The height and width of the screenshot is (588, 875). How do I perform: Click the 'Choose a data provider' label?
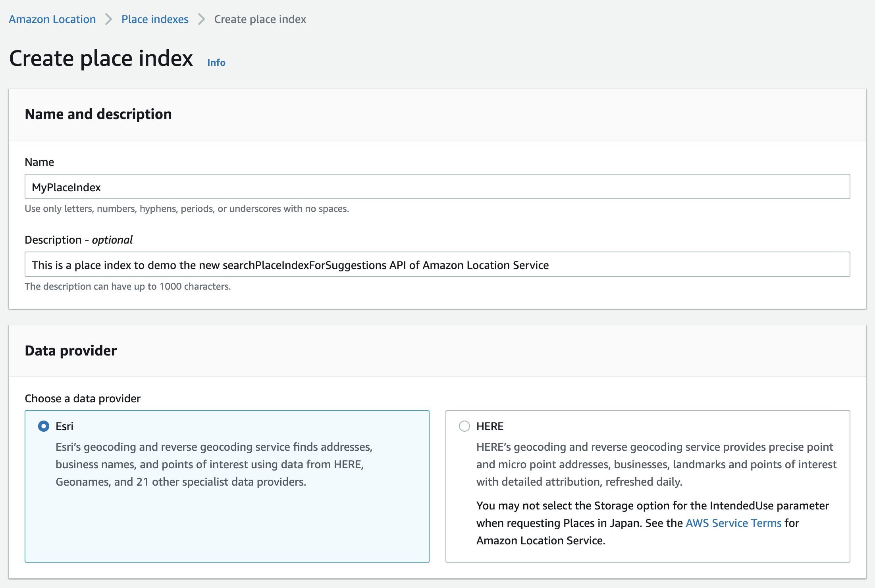[83, 398]
